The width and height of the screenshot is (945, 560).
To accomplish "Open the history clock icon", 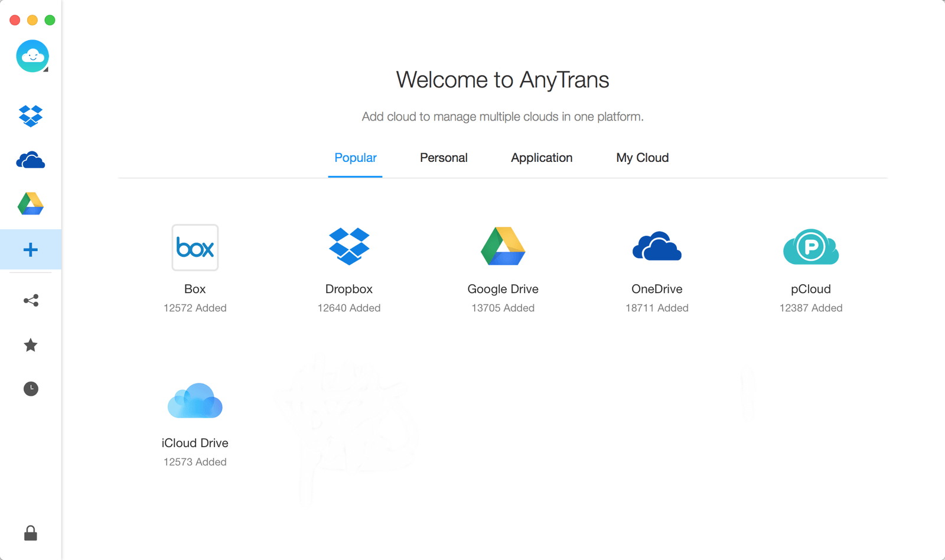I will [x=31, y=389].
